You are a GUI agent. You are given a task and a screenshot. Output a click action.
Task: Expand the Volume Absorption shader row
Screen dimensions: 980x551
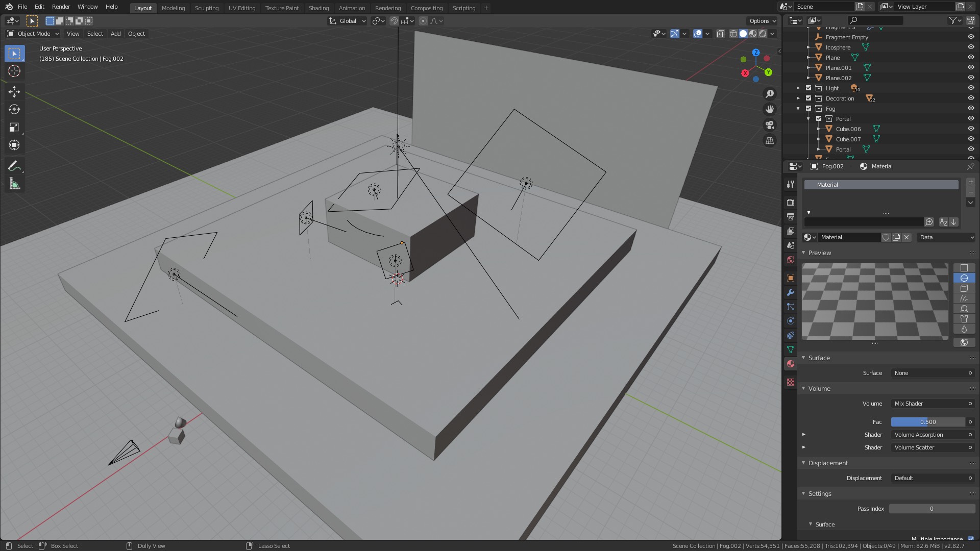(x=804, y=435)
